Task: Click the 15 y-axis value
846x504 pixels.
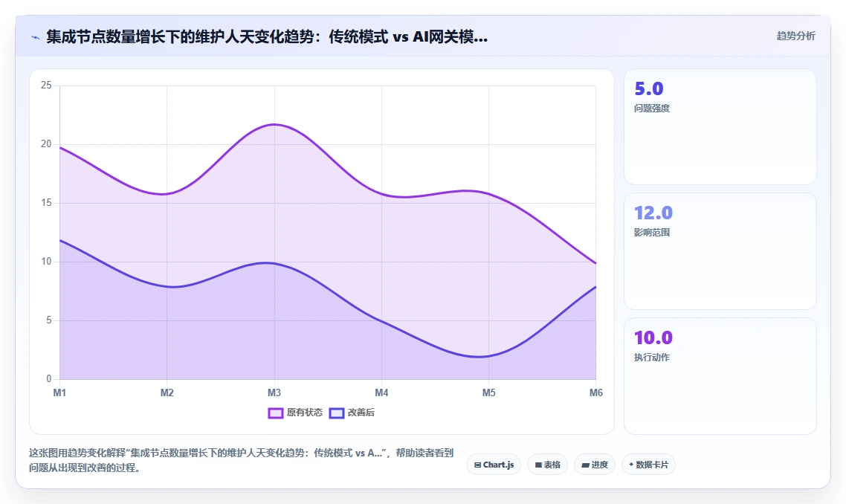Action: pos(46,203)
